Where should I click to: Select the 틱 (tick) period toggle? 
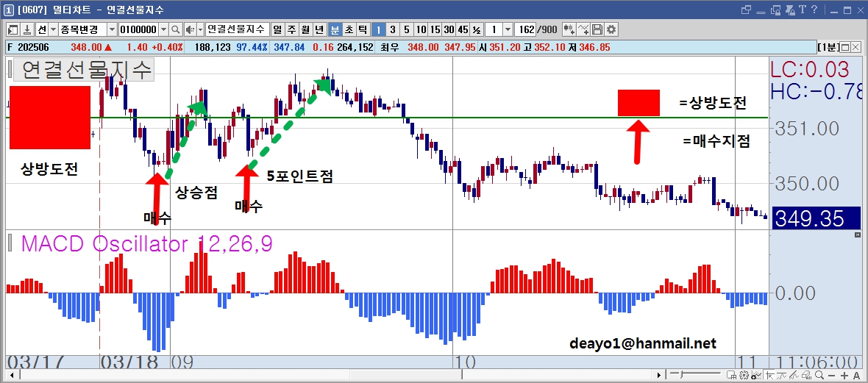coord(363,29)
